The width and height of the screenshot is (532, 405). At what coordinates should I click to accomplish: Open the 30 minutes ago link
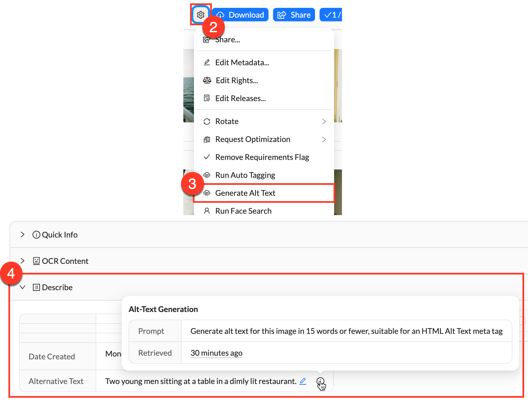(x=216, y=353)
